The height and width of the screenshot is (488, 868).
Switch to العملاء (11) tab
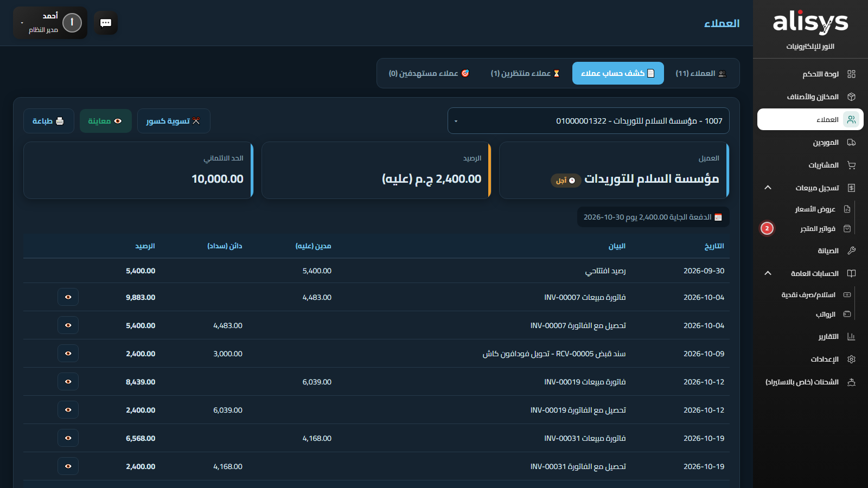[700, 73]
